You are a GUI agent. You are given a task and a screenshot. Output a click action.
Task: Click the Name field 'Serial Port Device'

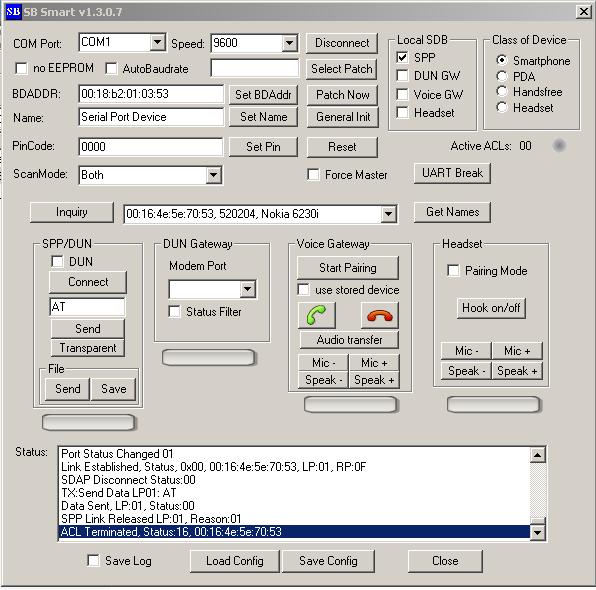point(151,117)
